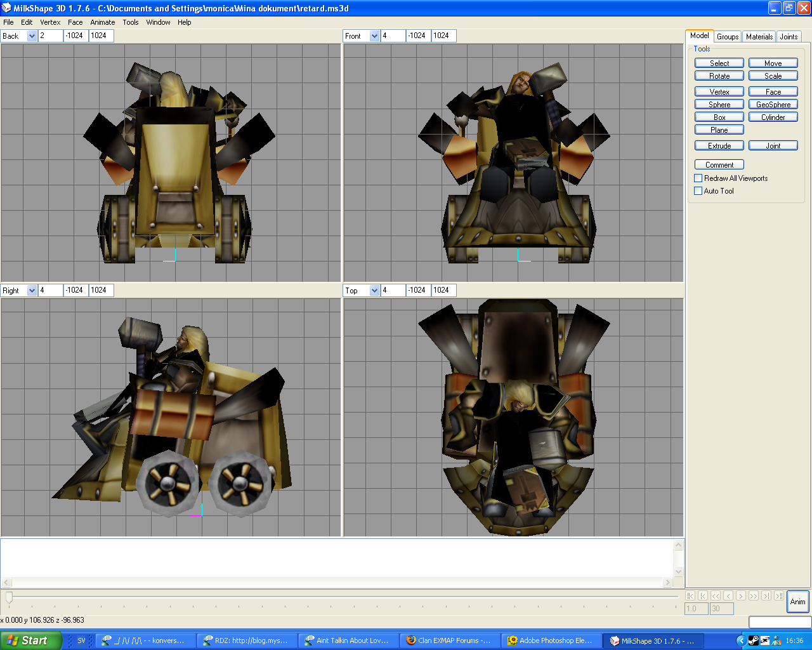Screen dimensions: 812x650
Task: Activate the Select tool button
Action: click(x=719, y=63)
